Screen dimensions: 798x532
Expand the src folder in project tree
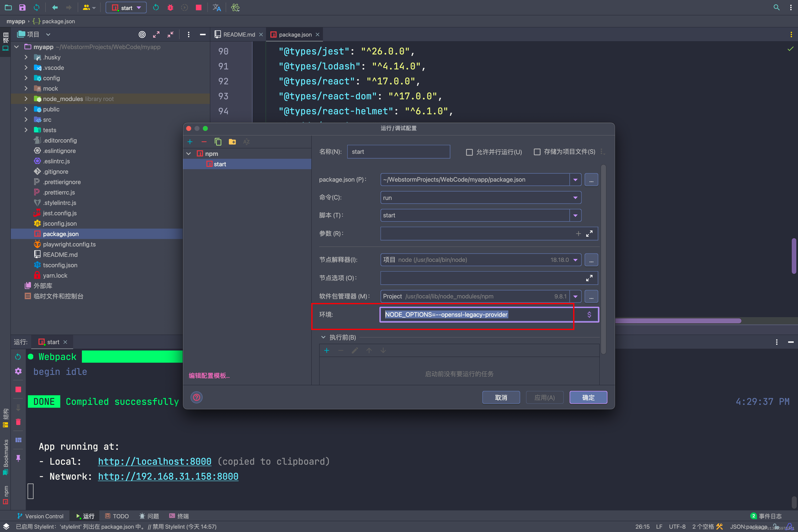tap(26, 120)
